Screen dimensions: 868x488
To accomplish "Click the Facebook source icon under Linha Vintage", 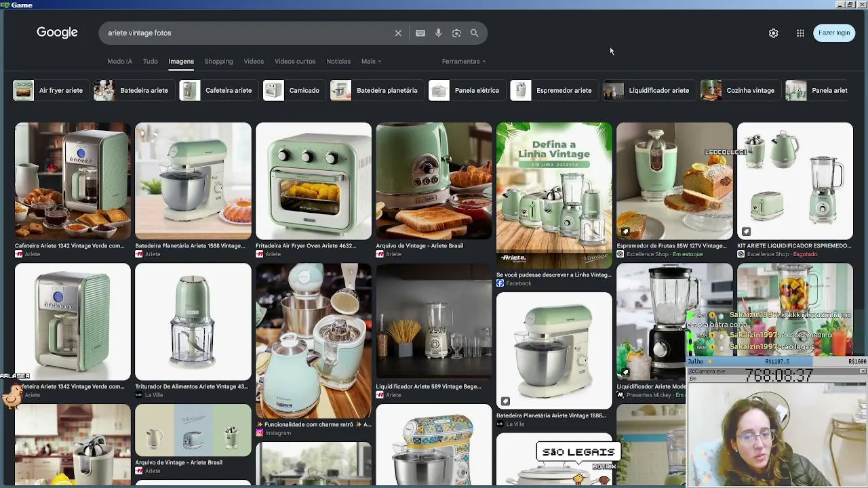I will [x=500, y=283].
